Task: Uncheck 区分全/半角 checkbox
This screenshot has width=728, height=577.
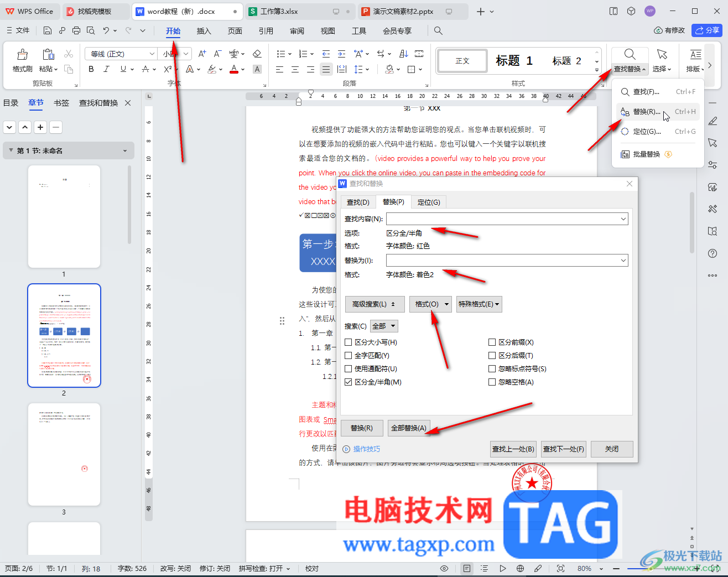Action: (x=348, y=382)
